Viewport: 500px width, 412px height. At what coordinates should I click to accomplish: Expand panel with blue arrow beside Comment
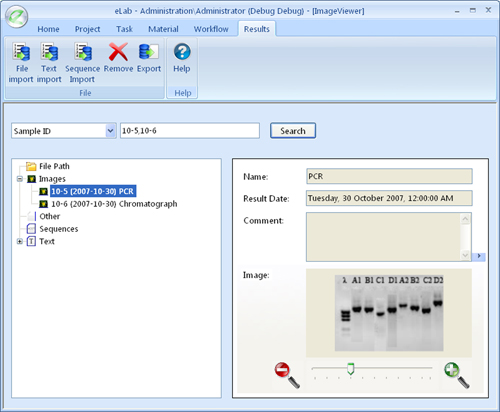pos(479,256)
